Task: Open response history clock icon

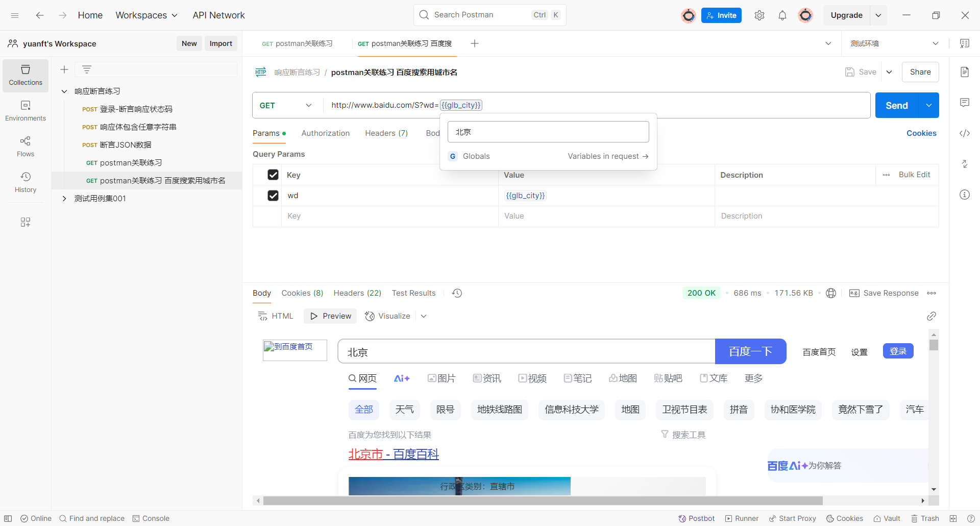Action: tap(457, 293)
